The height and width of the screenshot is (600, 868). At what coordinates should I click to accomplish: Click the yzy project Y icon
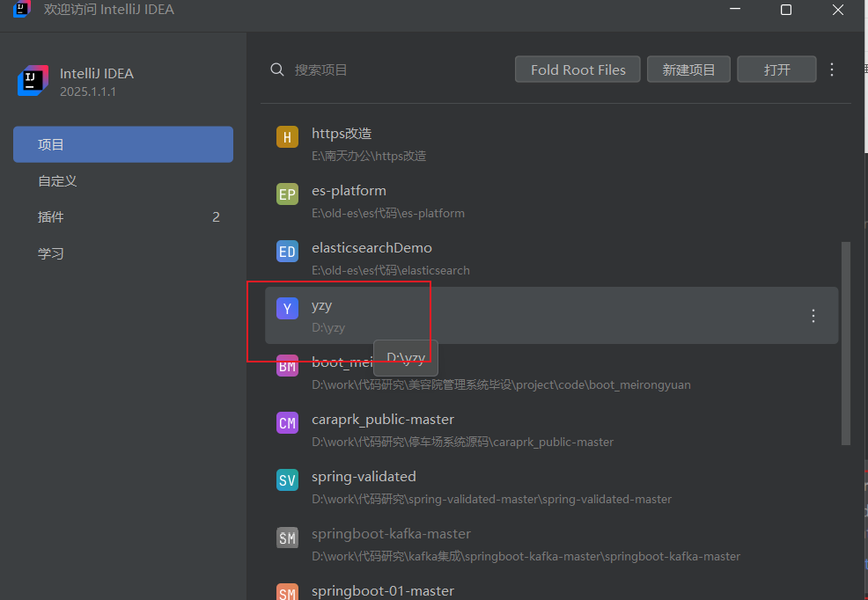[x=287, y=309]
